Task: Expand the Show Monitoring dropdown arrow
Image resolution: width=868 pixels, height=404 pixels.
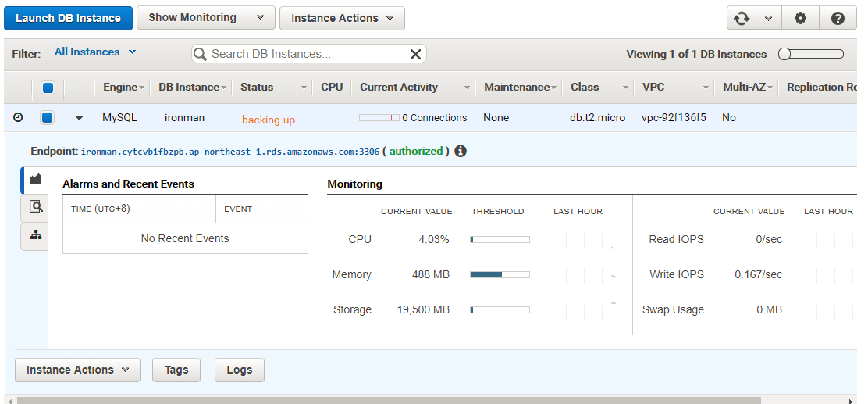Action: tap(261, 18)
